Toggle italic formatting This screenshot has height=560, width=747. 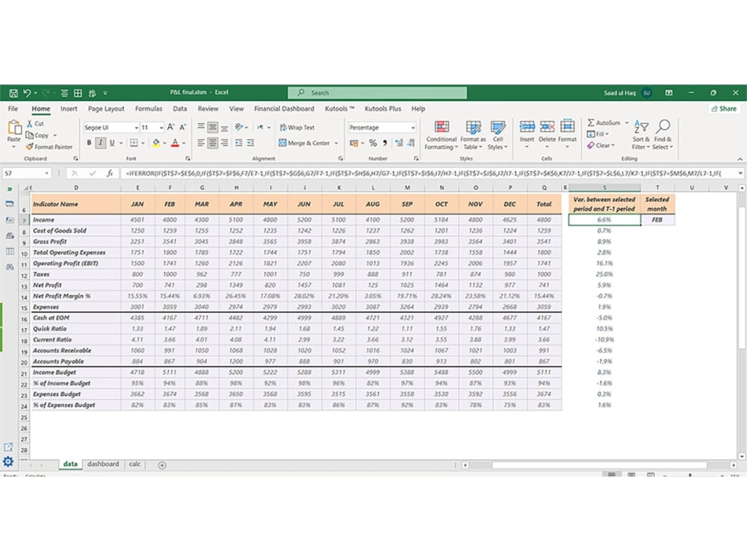point(99,142)
